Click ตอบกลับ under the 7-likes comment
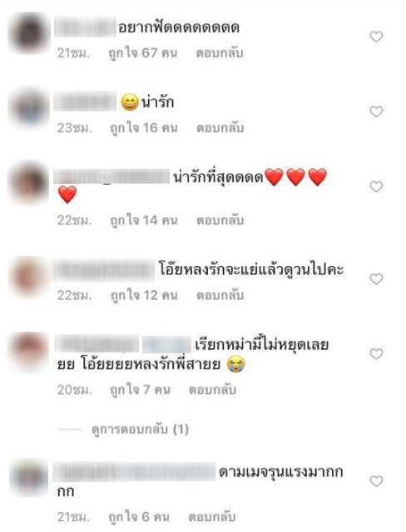Screen dimensions: 406x532 [212, 390]
